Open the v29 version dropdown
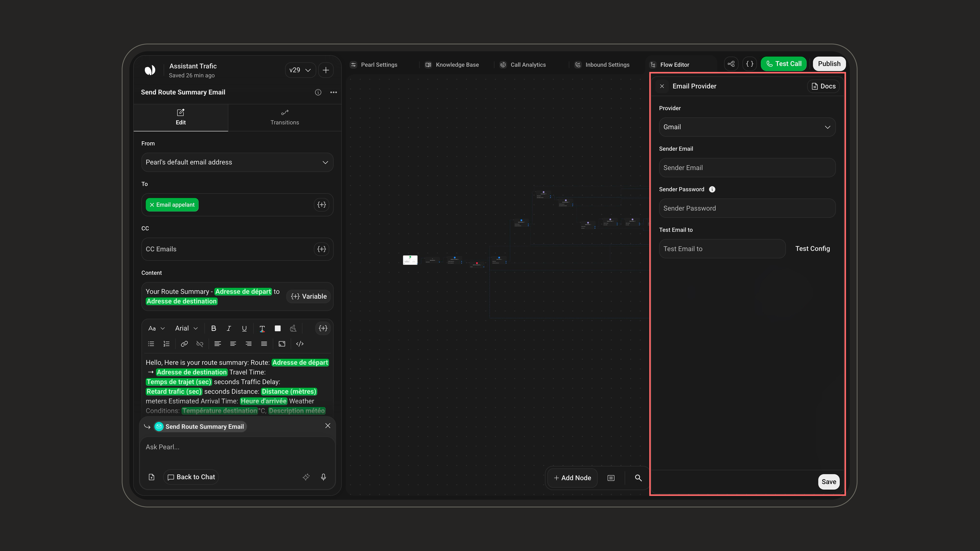The height and width of the screenshot is (551, 980). [300, 70]
